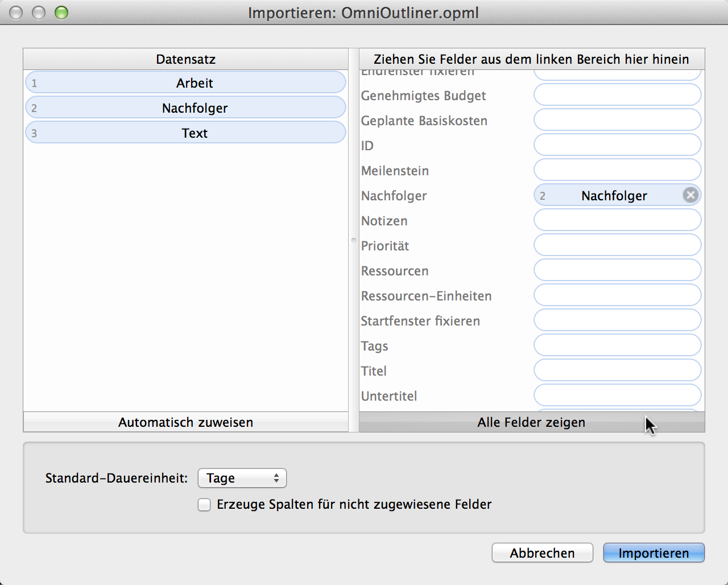The width and height of the screenshot is (728, 585).
Task: Click the Tags label
Action: 375,347
